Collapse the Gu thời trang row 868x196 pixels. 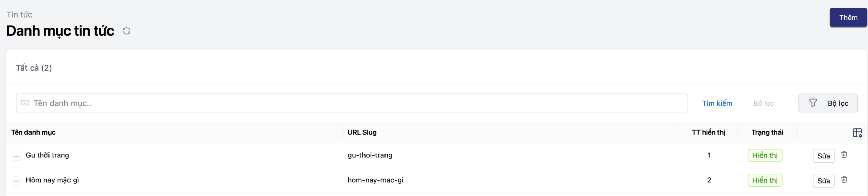click(x=16, y=156)
